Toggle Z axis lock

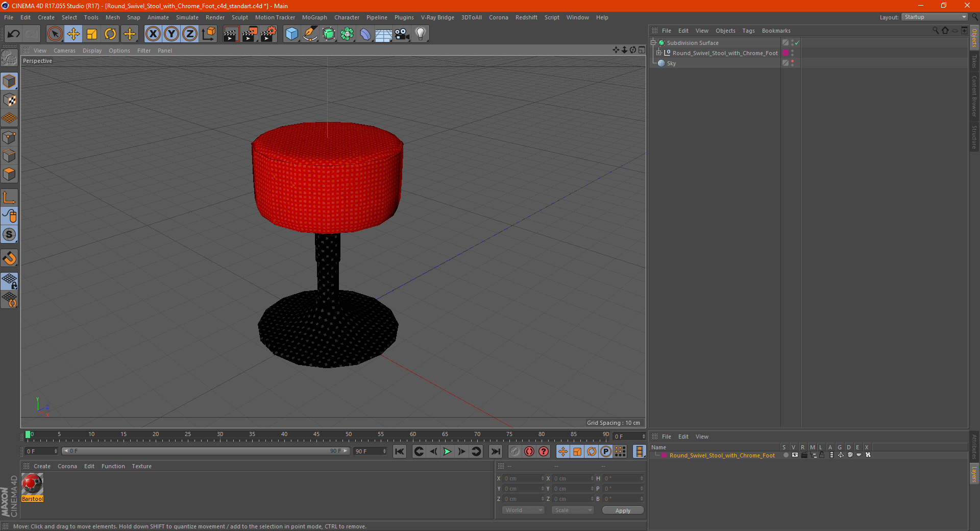coord(190,34)
